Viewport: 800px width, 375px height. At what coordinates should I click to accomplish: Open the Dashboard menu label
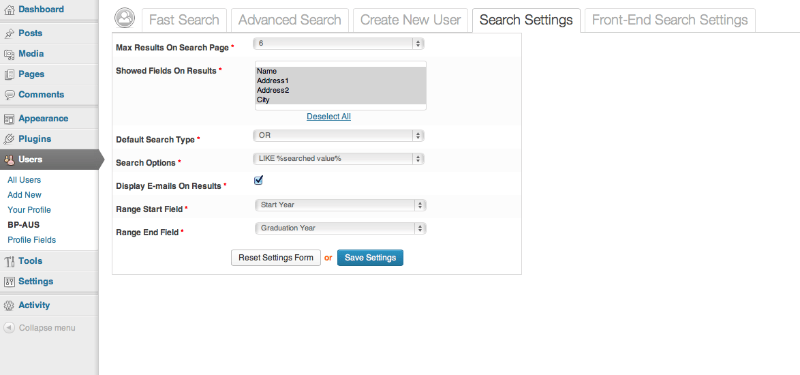(41, 9)
